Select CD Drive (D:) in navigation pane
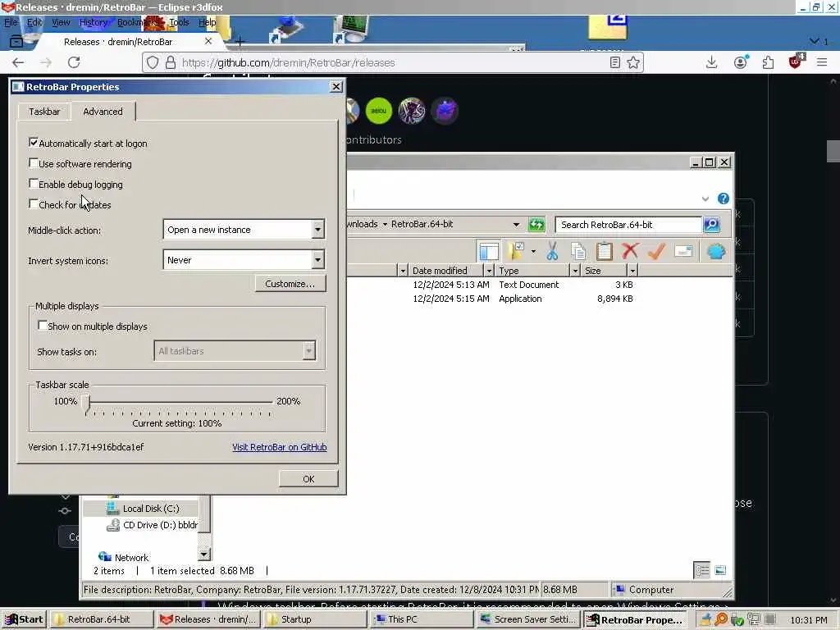Screen dimensions: 840x630 [x=152, y=525]
